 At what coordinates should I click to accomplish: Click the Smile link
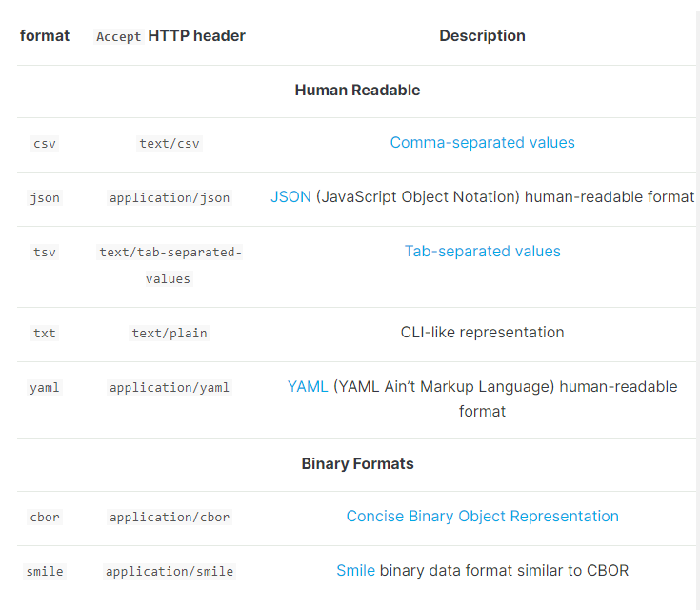[355, 571]
